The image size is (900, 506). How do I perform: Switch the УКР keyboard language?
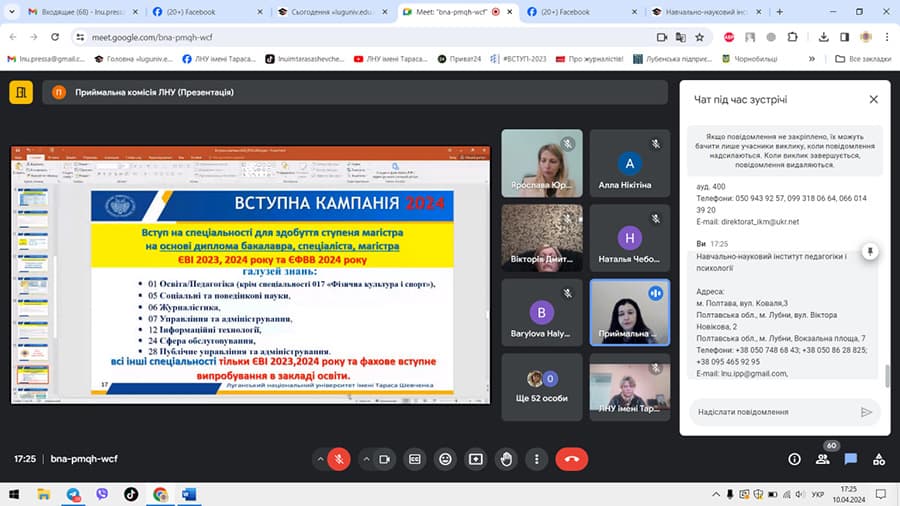pos(817,494)
